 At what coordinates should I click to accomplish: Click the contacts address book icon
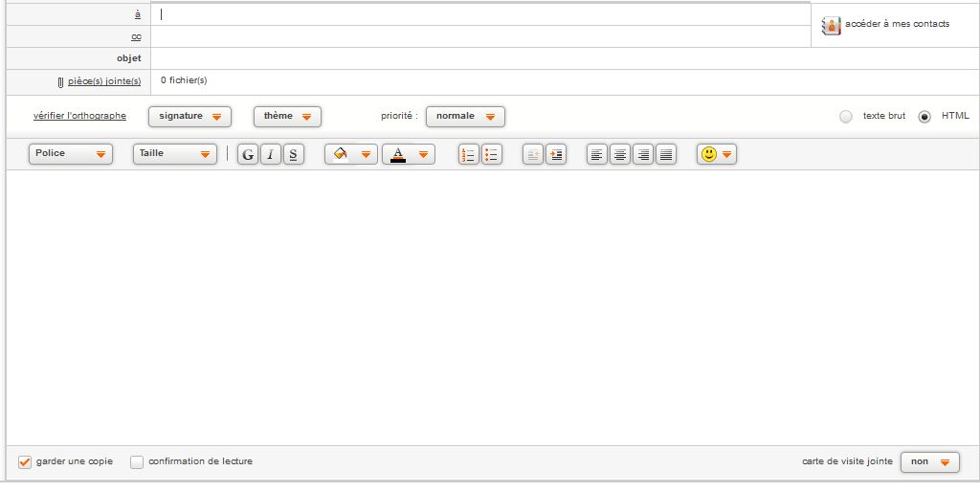(832, 26)
